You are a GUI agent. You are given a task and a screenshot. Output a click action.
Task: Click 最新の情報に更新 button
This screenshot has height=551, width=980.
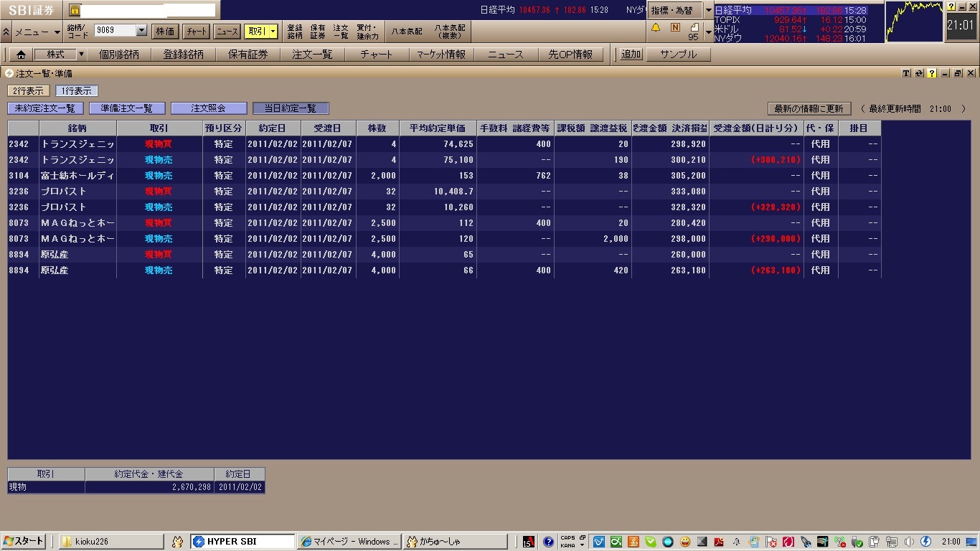pos(809,109)
